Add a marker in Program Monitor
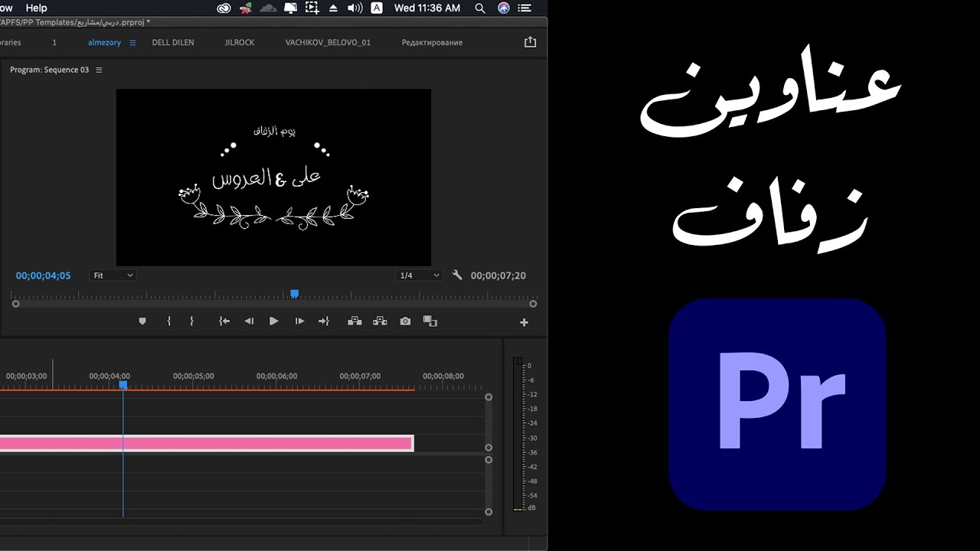 pyautogui.click(x=142, y=321)
